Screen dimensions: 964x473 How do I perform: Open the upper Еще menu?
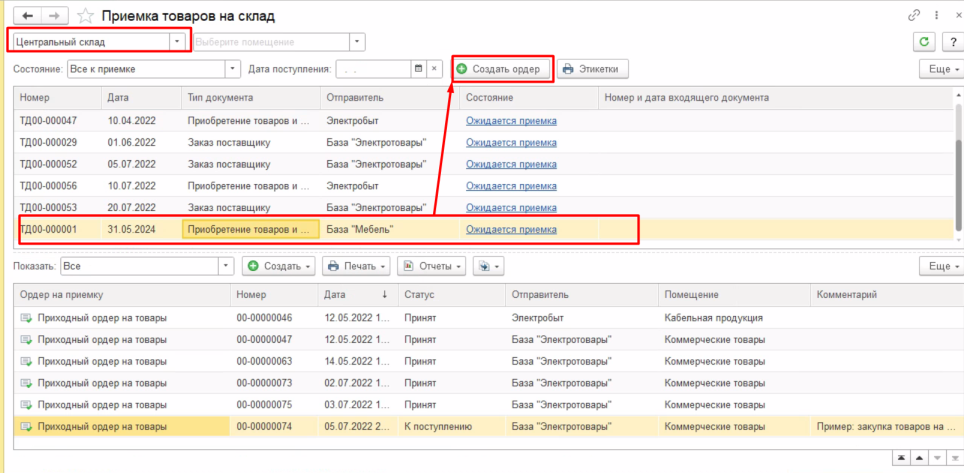pos(940,69)
